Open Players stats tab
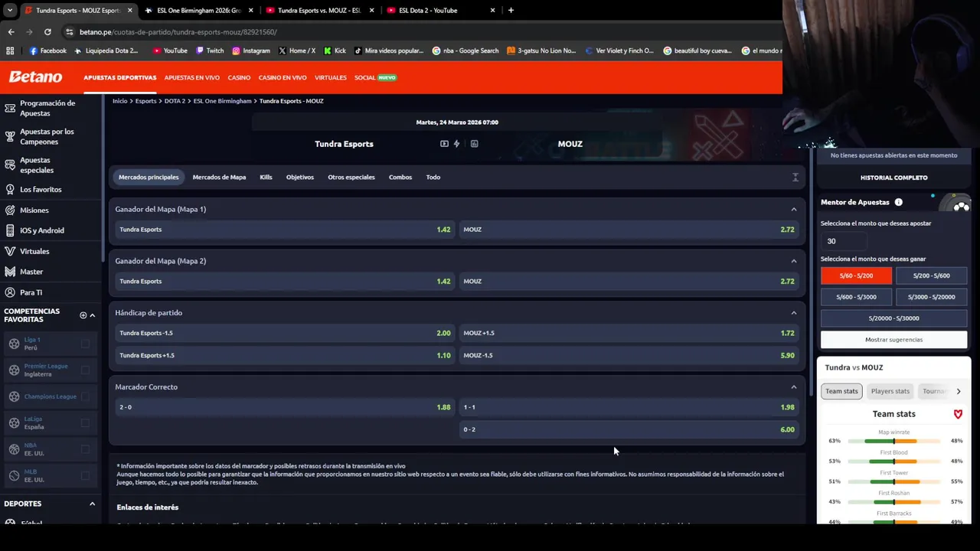980x551 pixels. point(890,391)
